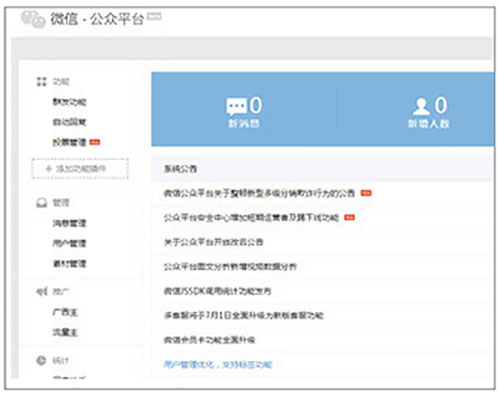Open the 关于公众平台开放改名公告 announcement
500x396 pixels.
(213, 242)
